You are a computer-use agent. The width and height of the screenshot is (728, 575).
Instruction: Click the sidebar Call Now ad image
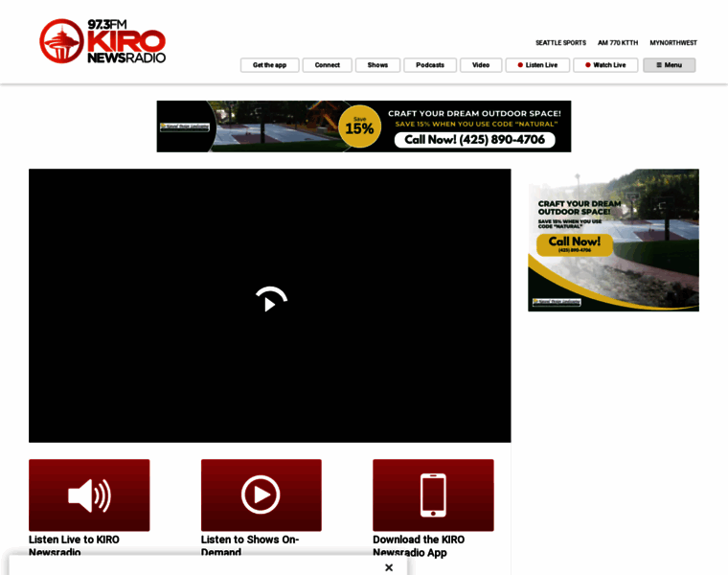[613, 241]
